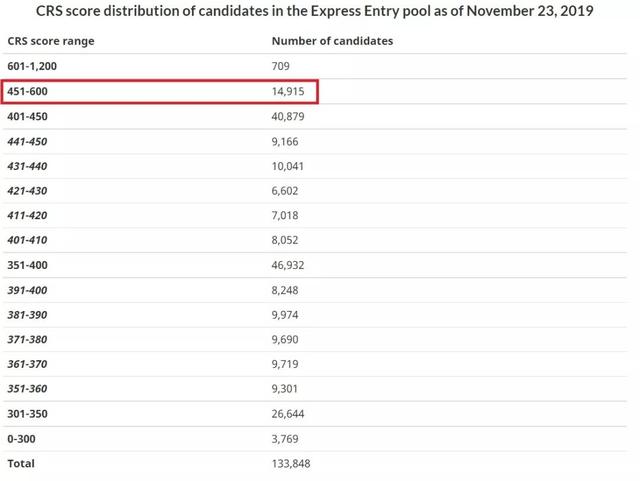Screen dimensions: 640x481
Task: Click the 351-400 score range row
Action: [314, 265]
